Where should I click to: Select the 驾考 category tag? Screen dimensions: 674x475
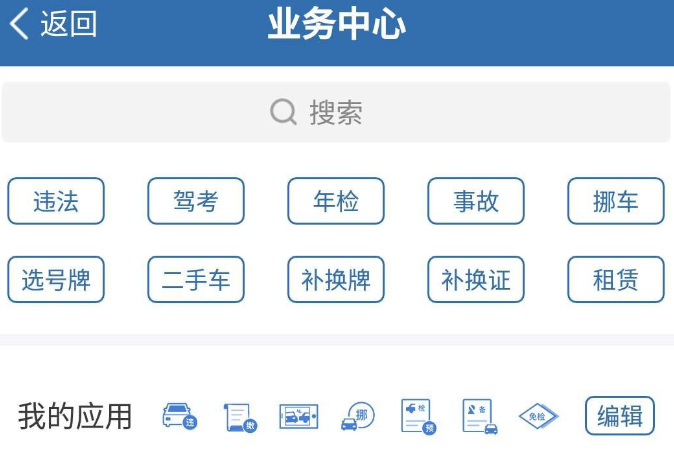click(196, 201)
